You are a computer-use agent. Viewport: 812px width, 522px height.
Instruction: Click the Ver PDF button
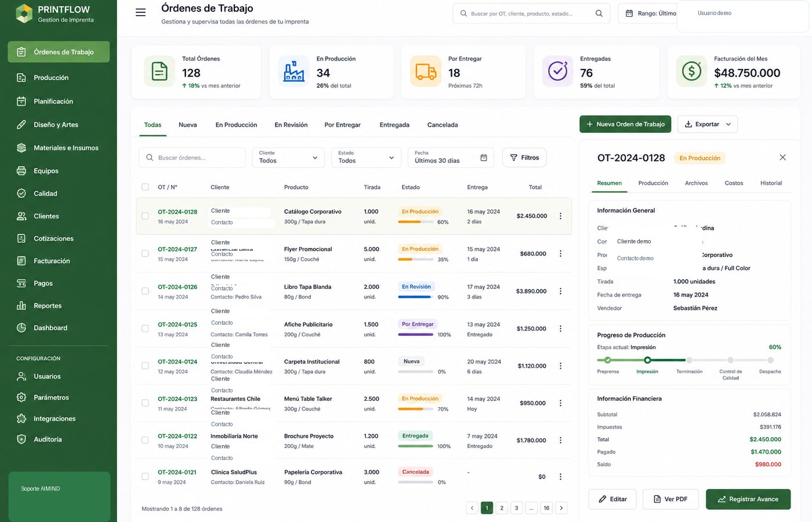tap(670, 499)
